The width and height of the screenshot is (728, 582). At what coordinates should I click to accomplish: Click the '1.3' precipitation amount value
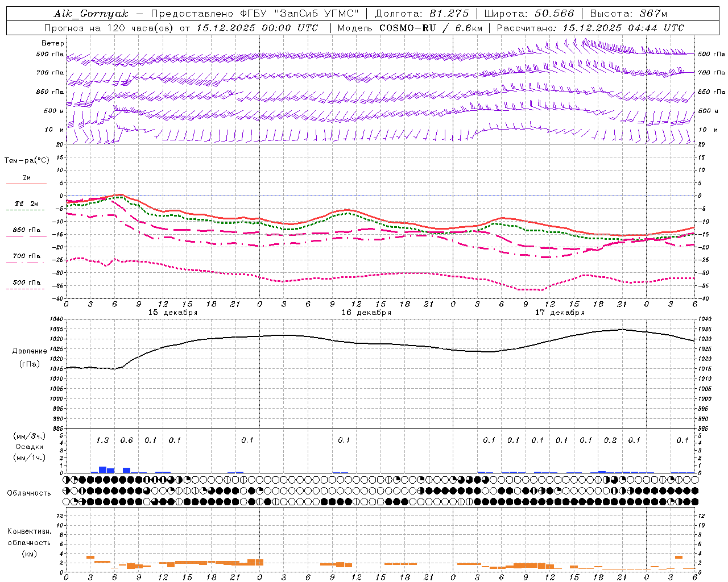102,440
